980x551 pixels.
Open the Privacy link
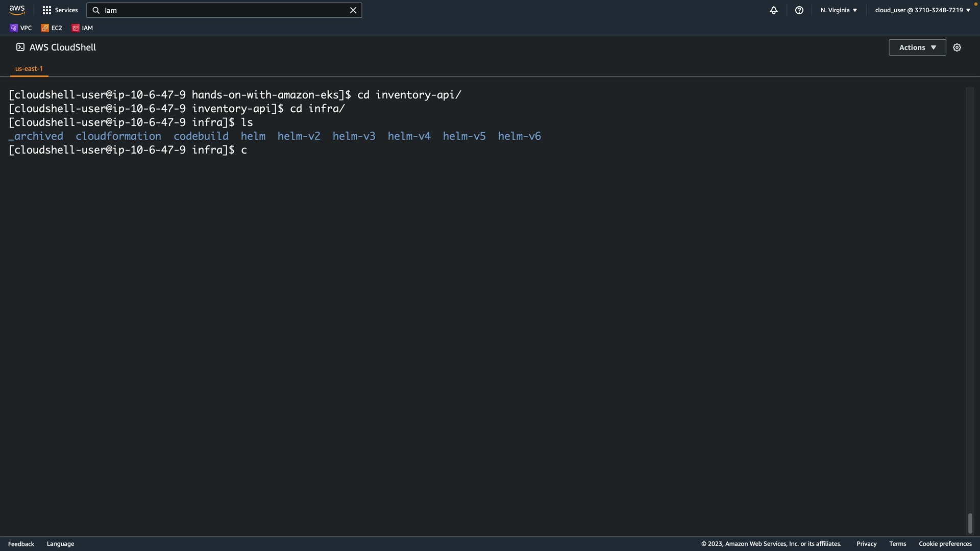tap(866, 544)
